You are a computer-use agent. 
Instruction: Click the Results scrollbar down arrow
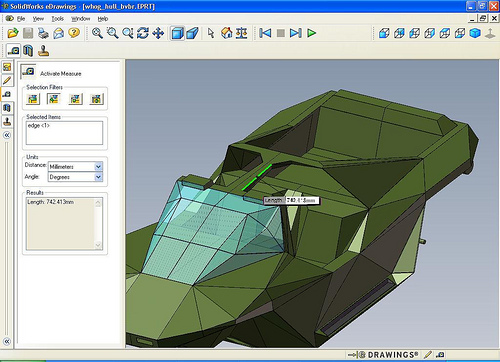98,245
